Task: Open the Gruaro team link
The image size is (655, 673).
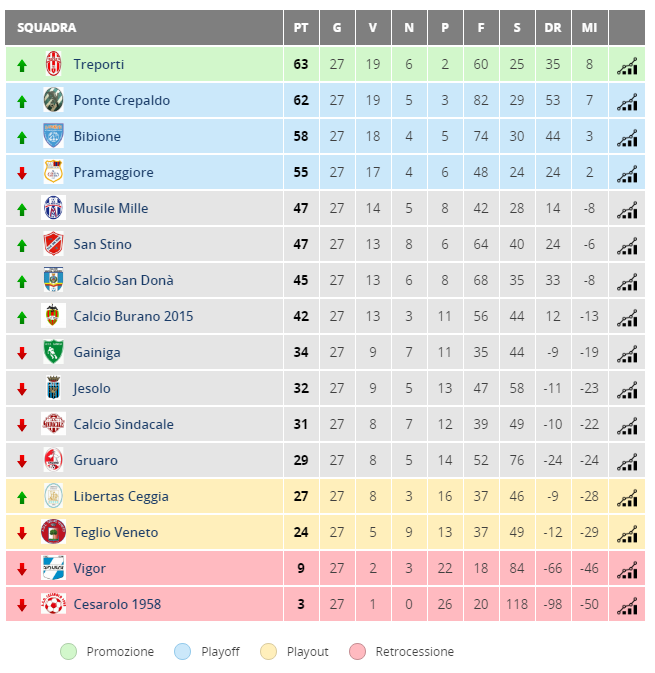Action: [95, 460]
